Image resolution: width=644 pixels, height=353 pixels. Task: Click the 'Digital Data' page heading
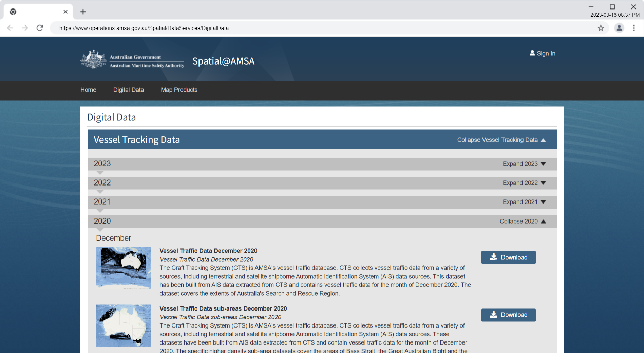point(112,117)
